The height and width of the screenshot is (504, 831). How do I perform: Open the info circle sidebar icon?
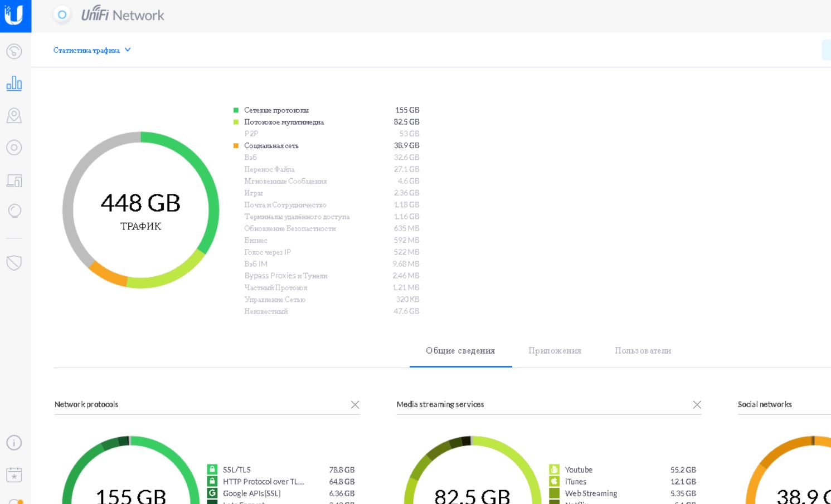tap(14, 443)
